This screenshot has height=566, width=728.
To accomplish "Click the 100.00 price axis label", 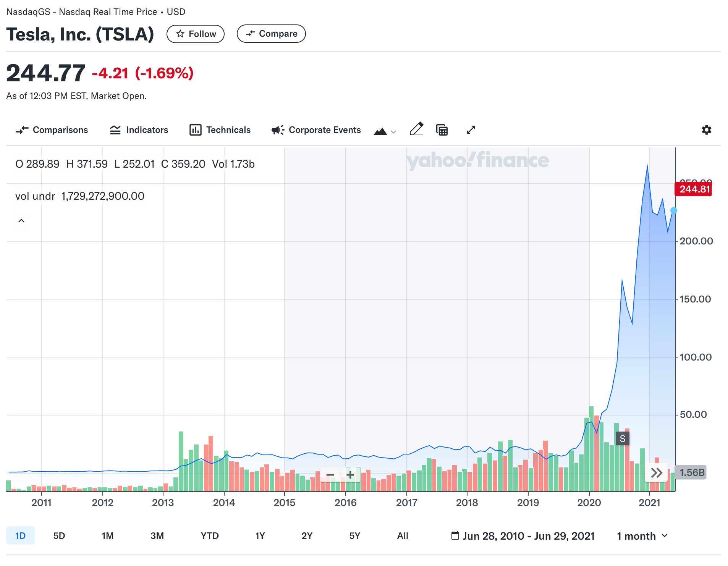I will click(696, 357).
